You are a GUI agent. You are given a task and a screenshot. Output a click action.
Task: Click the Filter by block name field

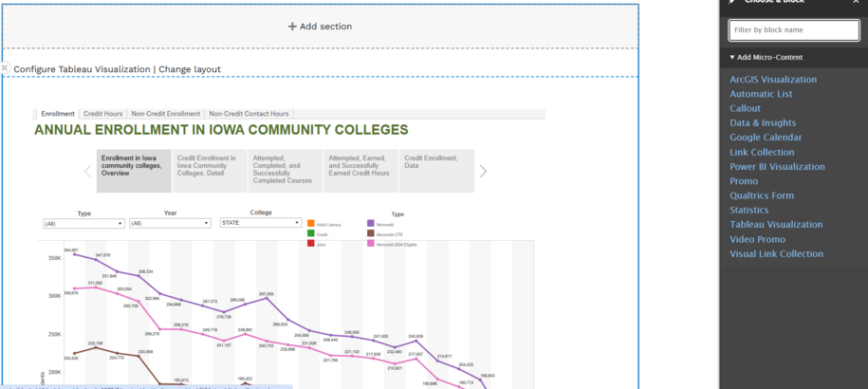[793, 30]
